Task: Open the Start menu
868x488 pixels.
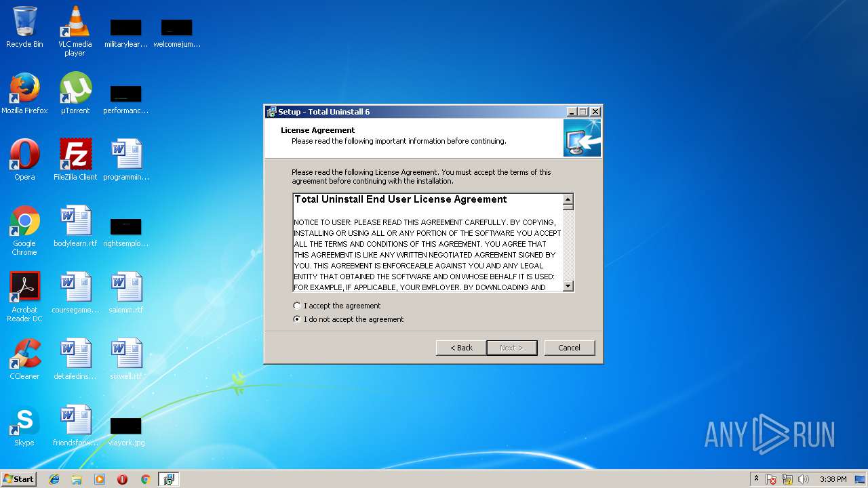Action: (18, 479)
